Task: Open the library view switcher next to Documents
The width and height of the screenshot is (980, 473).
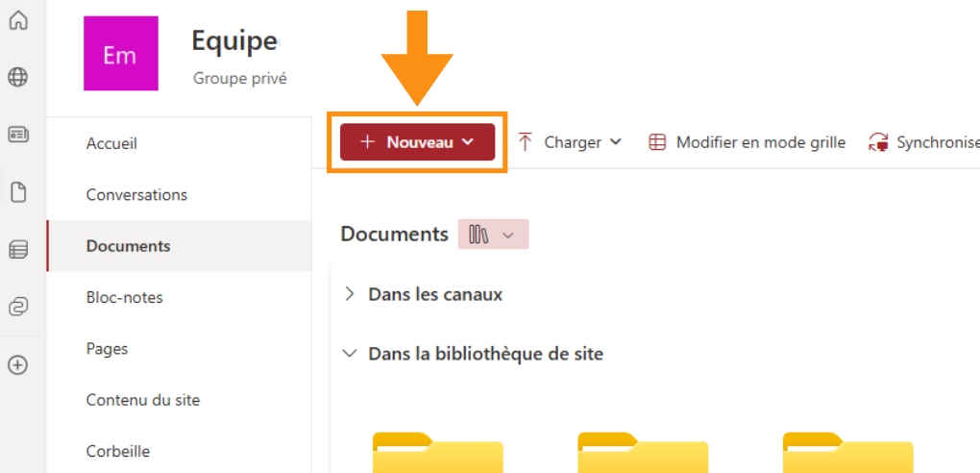Action: pos(493,235)
